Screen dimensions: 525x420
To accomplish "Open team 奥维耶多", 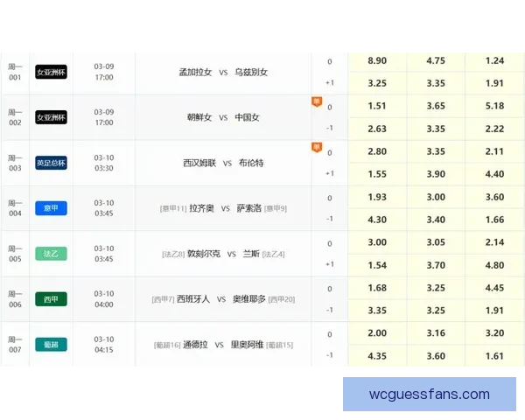I will [249, 299].
